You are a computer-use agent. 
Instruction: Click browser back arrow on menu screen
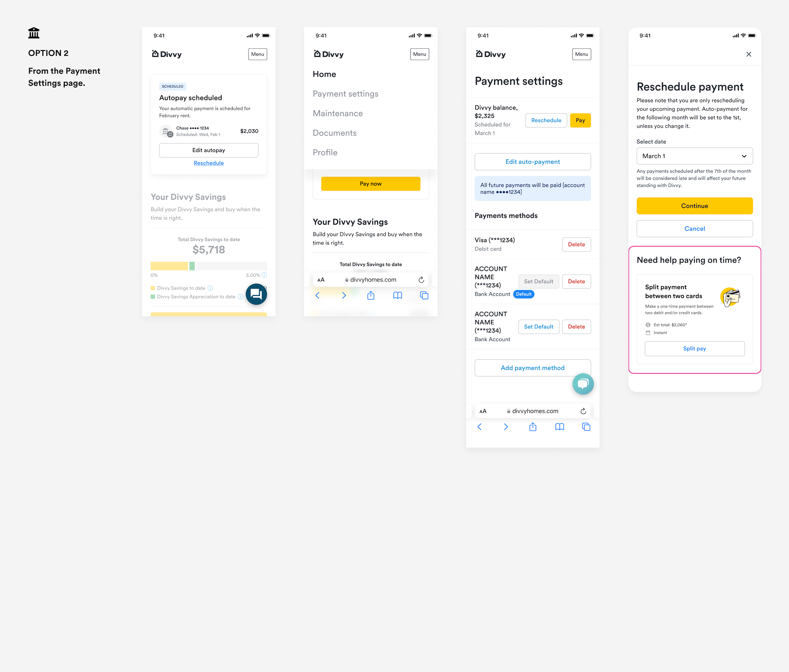click(x=317, y=295)
